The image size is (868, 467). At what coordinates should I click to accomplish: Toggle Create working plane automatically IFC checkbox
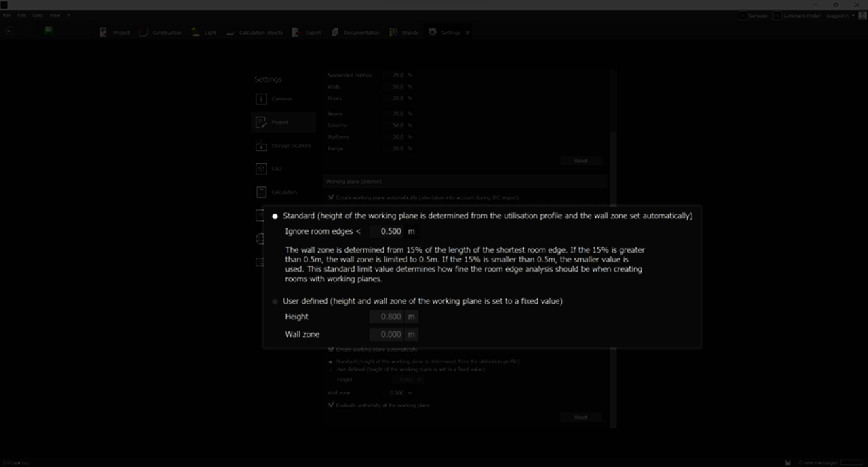point(331,197)
